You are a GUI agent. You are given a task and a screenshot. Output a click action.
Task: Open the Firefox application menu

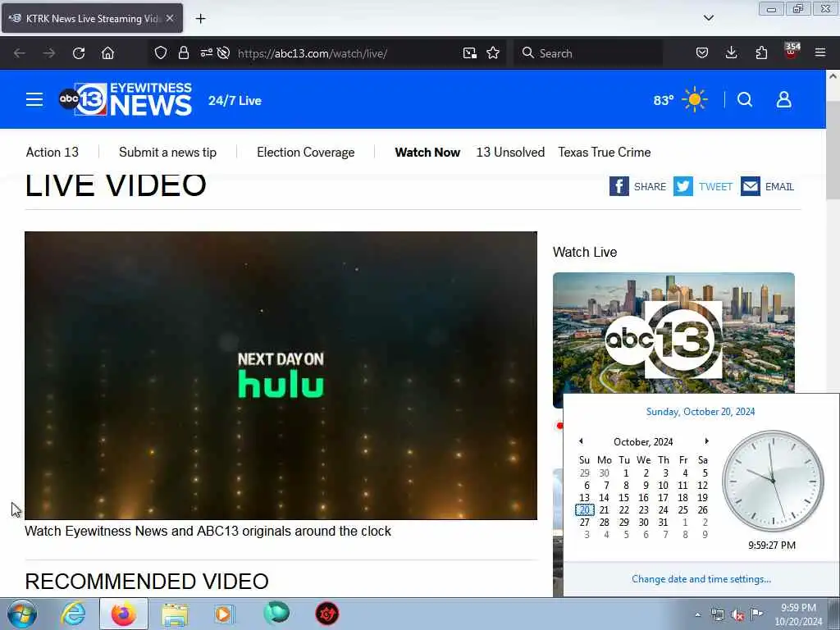tap(820, 53)
